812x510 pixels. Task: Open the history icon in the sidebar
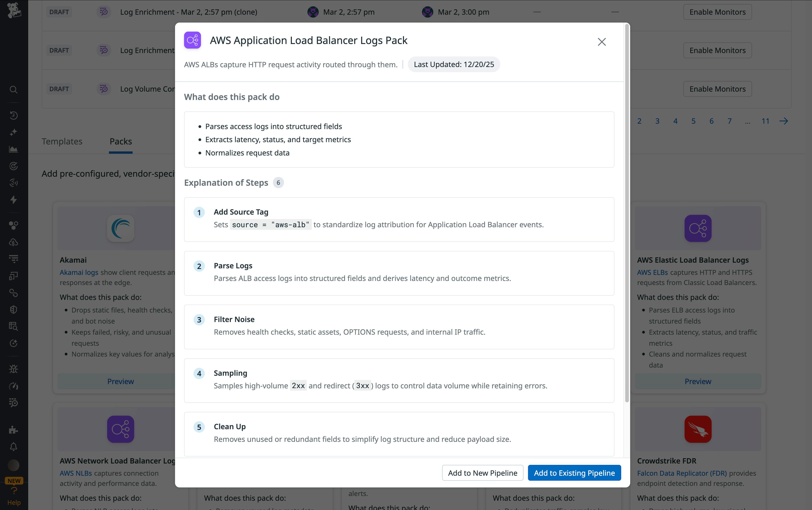click(14, 115)
